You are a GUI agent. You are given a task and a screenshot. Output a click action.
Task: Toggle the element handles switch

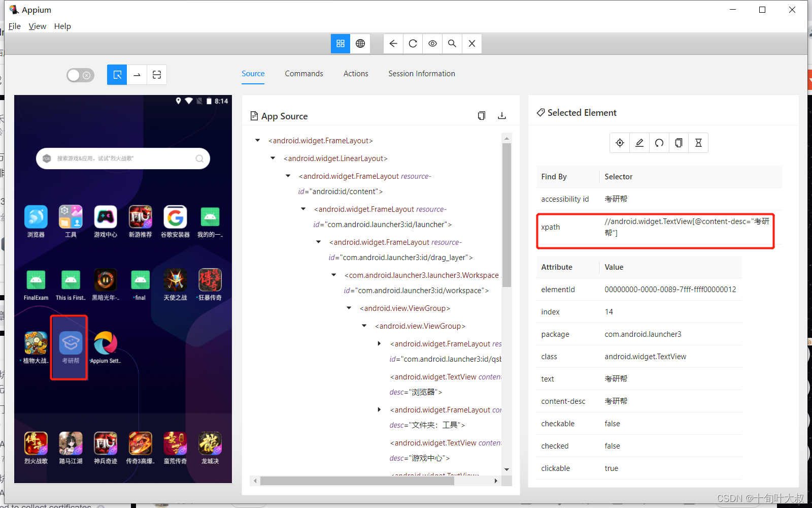tap(80, 75)
